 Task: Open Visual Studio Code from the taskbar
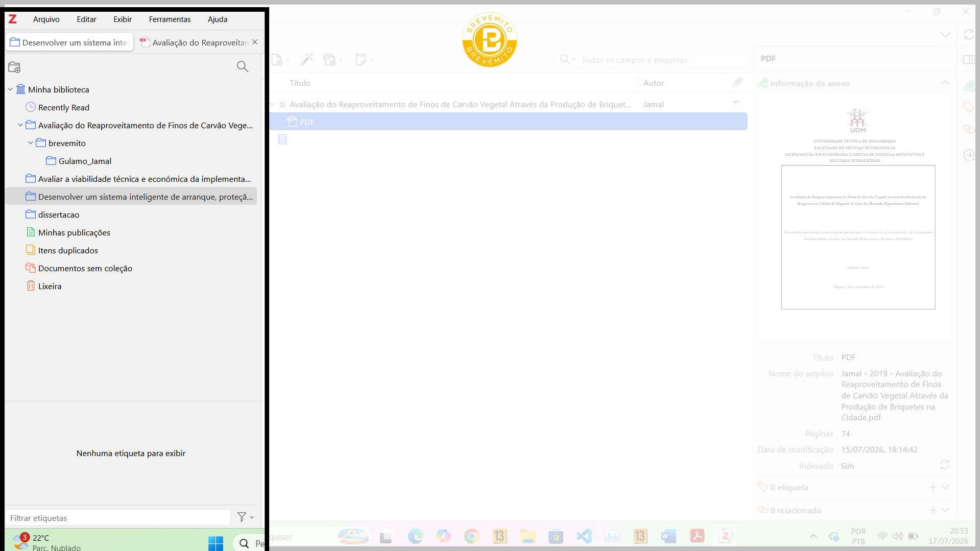tap(584, 536)
